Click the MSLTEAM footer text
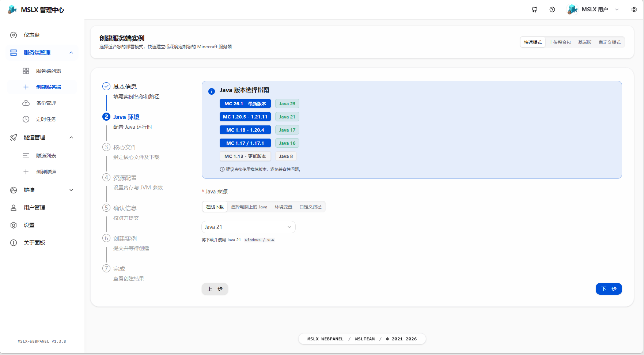Image resolution: width=644 pixels, height=355 pixels. [x=365, y=339]
